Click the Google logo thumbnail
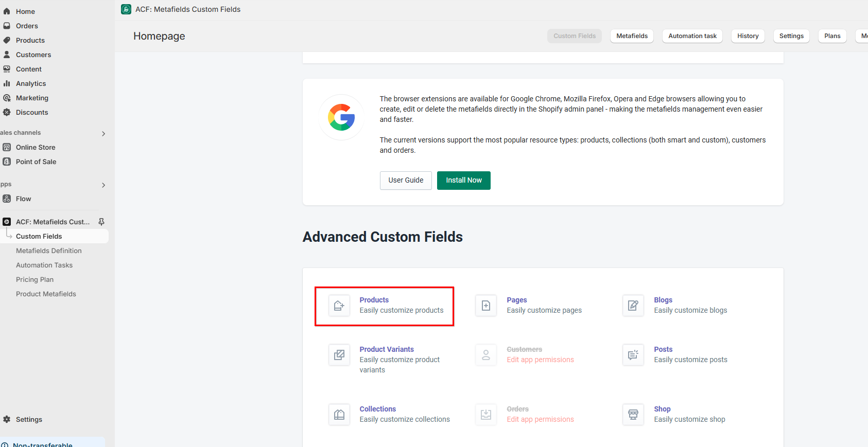The image size is (868, 447). point(341,117)
